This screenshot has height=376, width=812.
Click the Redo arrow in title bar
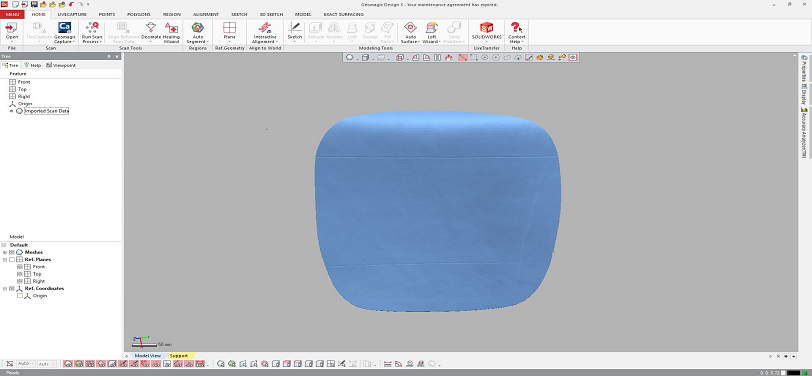(80, 4)
